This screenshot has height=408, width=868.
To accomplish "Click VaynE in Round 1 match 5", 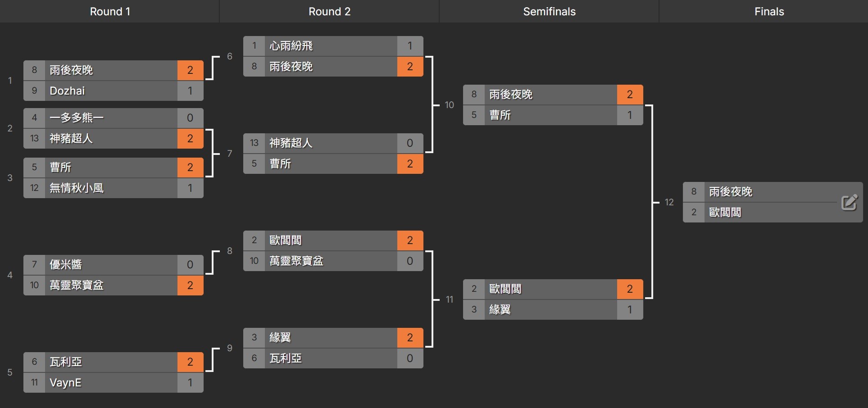I will click(66, 383).
